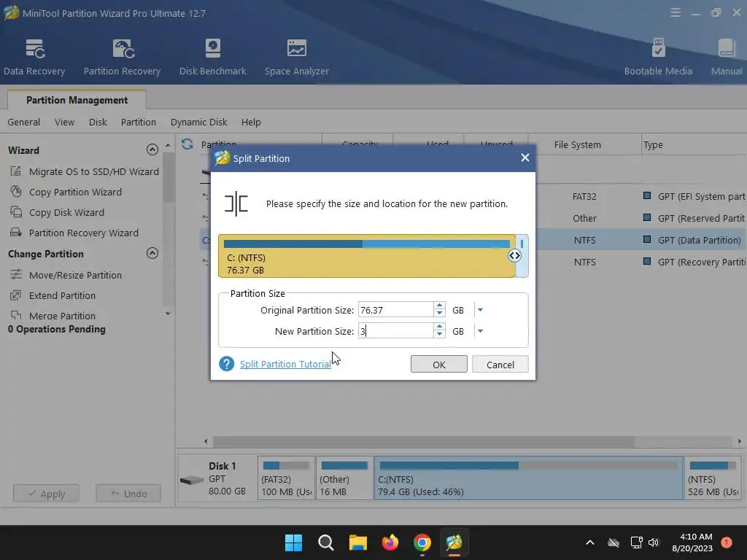The width and height of the screenshot is (747, 560).
Task: Select the Partition Management tab
Action: 77,100
